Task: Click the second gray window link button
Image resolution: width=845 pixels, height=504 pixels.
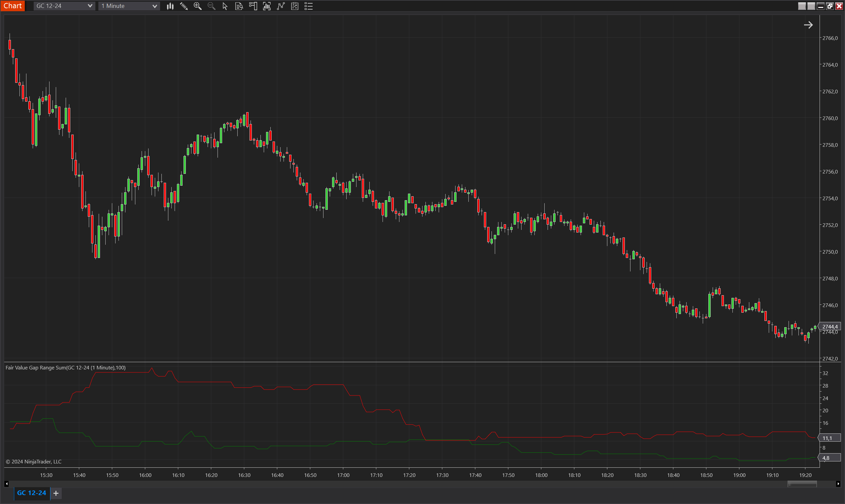Action: (x=811, y=6)
